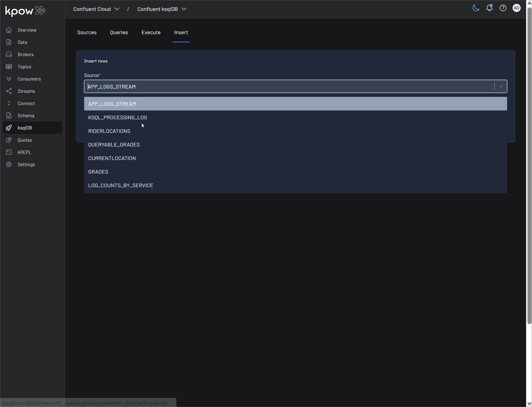Image resolution: width=532 pixels, height=407 pixels.
Task: Click the Data document icon
Action: pyautogui.click(x=9, y=42)
